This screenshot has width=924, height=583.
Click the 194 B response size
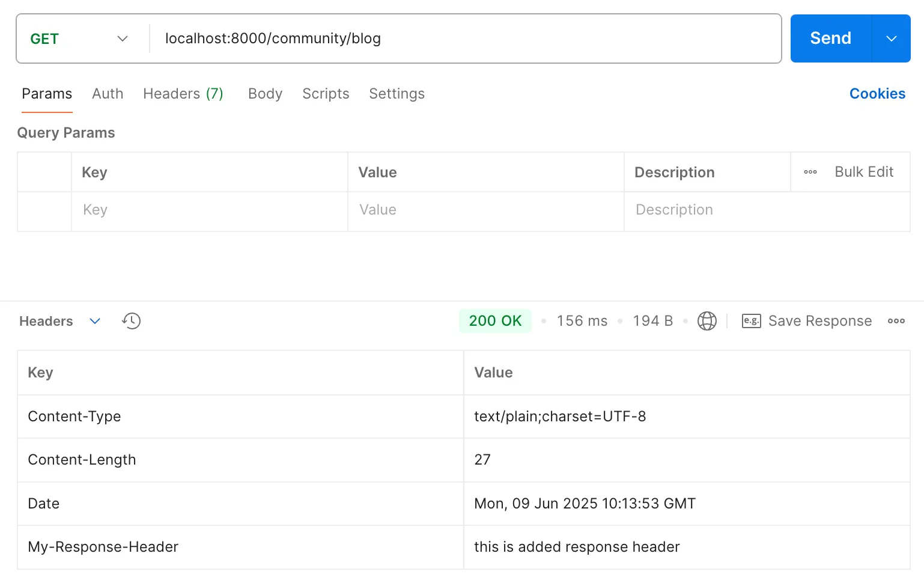point(652,321)
